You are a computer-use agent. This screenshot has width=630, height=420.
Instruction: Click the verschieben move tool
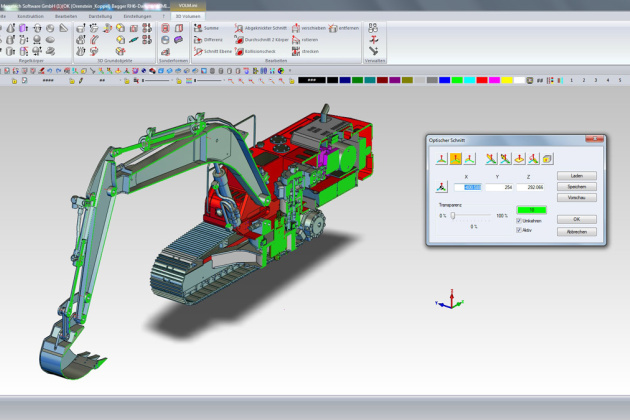coord(307,28)
